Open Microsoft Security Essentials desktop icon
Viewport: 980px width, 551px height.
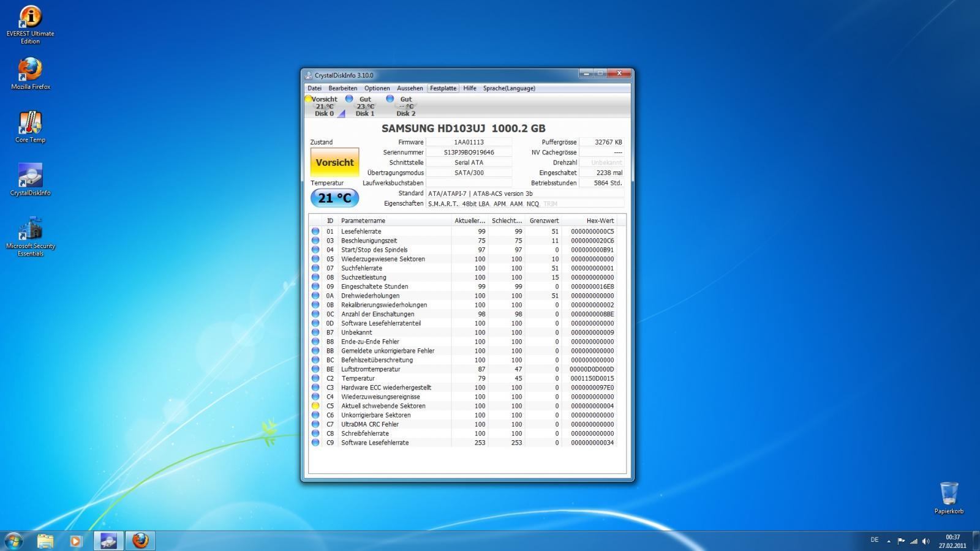pos(30,237)
